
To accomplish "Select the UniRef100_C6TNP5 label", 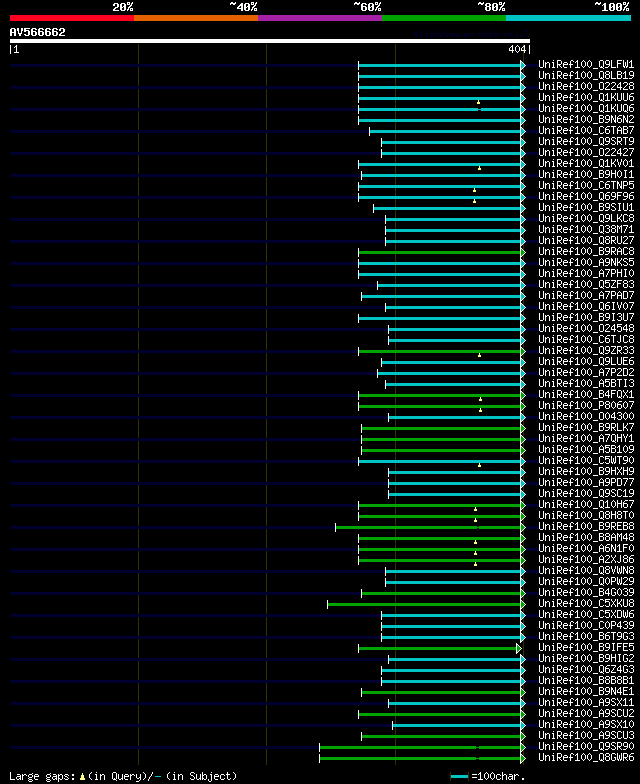I will 586,186.
